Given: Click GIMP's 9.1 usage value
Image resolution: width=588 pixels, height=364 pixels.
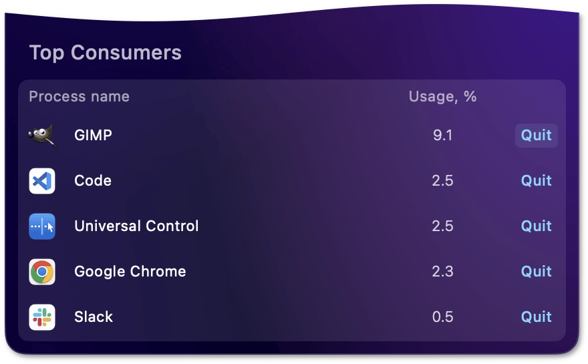Looking at the screenshot, I should (442, 136).
